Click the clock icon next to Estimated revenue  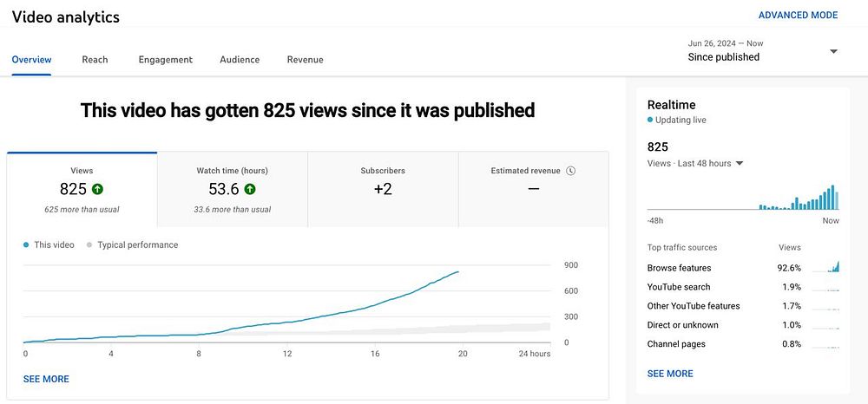click(x=571, y=171)
